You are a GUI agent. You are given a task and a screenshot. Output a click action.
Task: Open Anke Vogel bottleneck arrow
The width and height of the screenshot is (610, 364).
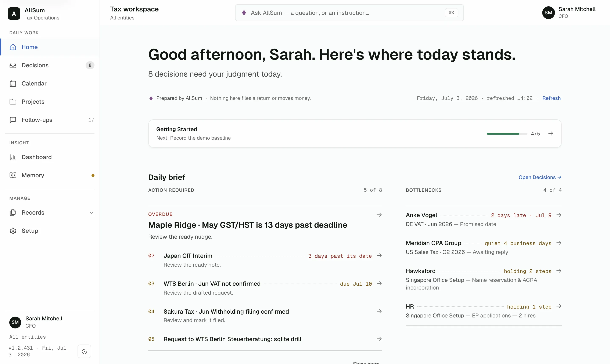(559, 215)
